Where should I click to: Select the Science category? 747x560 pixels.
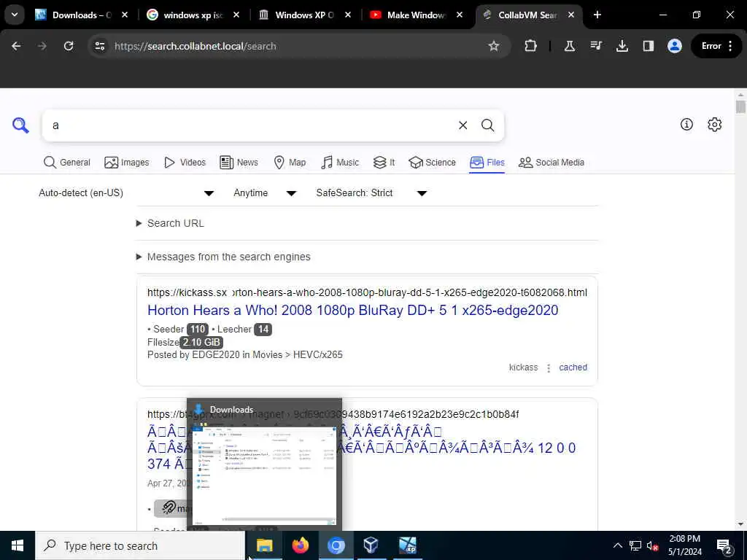[x=432, y=163]
